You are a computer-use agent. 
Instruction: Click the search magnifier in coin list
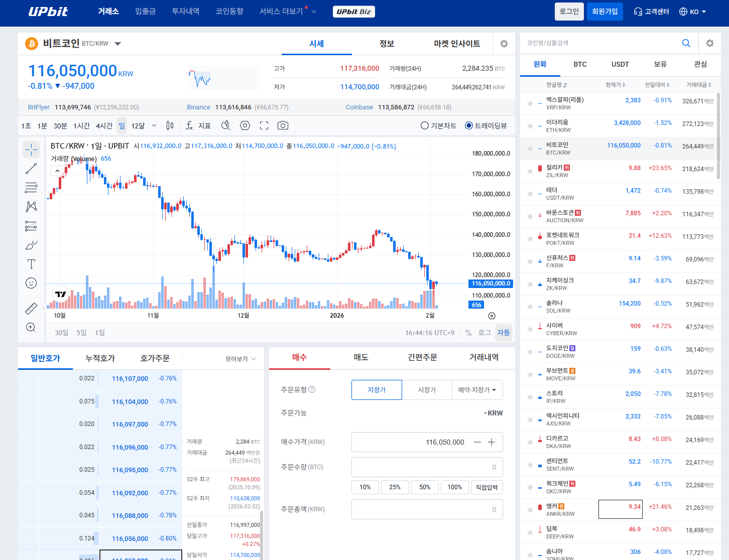686,43
